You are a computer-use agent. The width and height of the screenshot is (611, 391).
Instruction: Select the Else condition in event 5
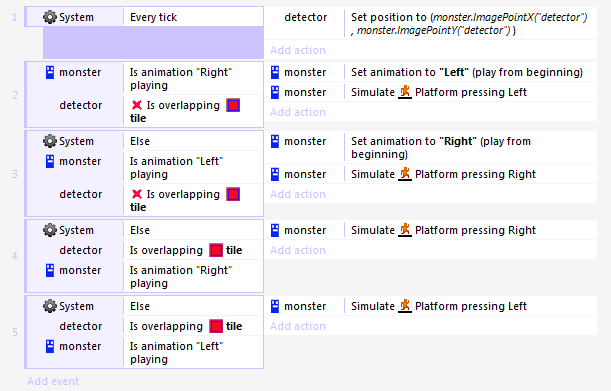pos(193,306)
